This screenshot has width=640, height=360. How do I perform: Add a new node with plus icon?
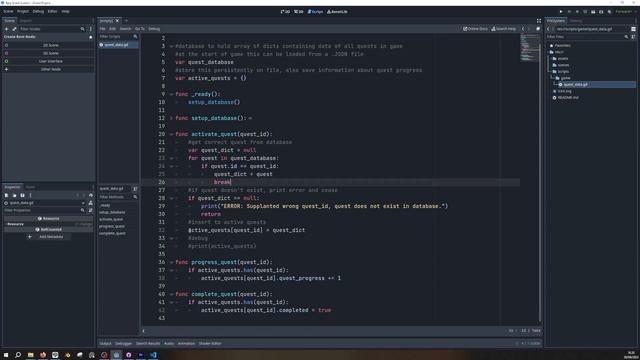tap(7, 29)
